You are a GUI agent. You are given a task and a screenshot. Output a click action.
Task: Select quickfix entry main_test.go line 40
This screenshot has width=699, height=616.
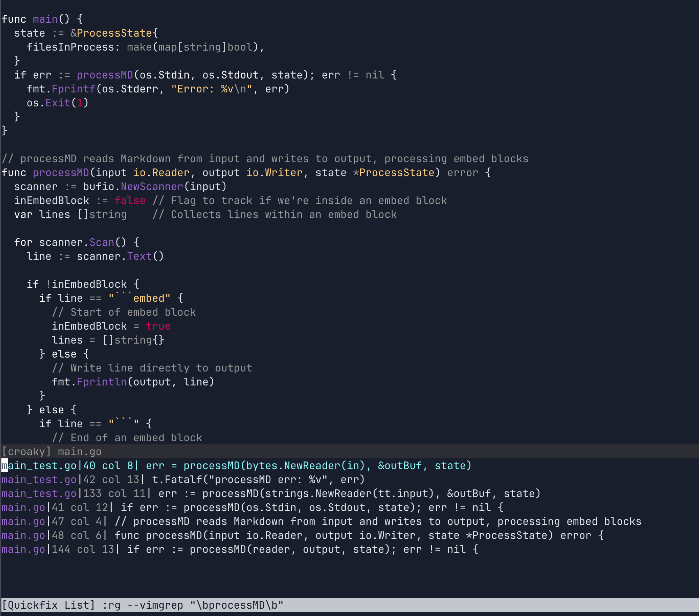(x=236, y=466)
